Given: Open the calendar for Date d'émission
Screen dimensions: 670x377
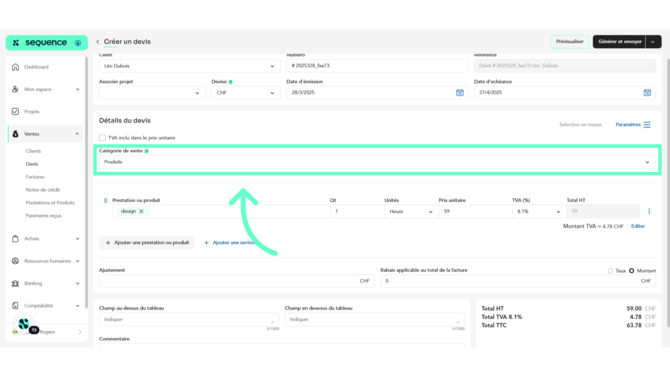Looking at the screenshot, I should coord(460,92).
